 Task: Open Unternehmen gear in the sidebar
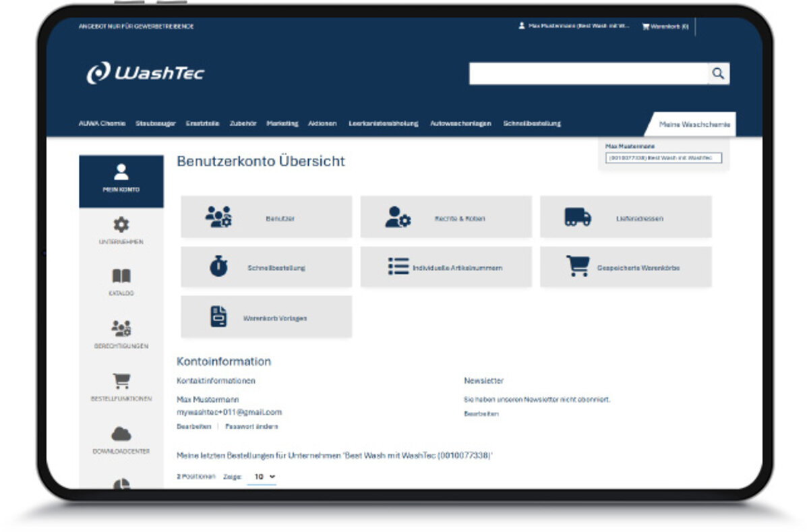point(121,232)
